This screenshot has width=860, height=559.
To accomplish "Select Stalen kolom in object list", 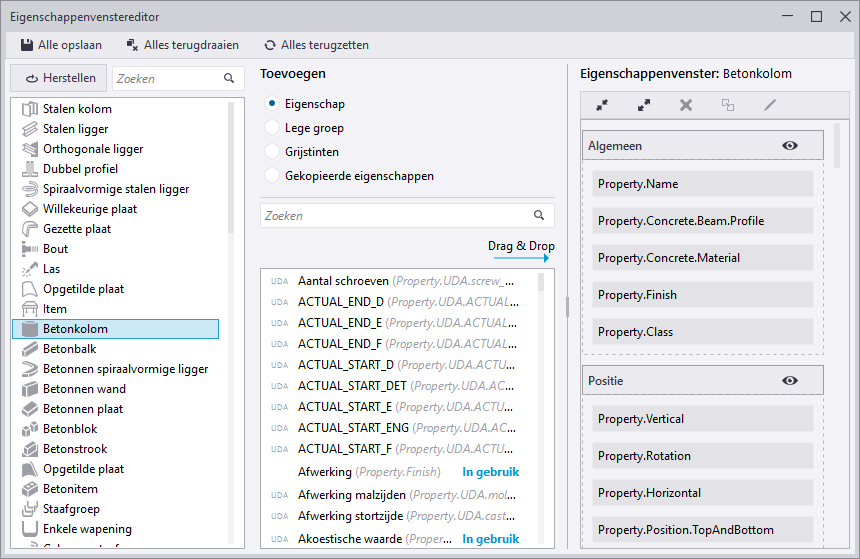I will [x=77, y=109].
